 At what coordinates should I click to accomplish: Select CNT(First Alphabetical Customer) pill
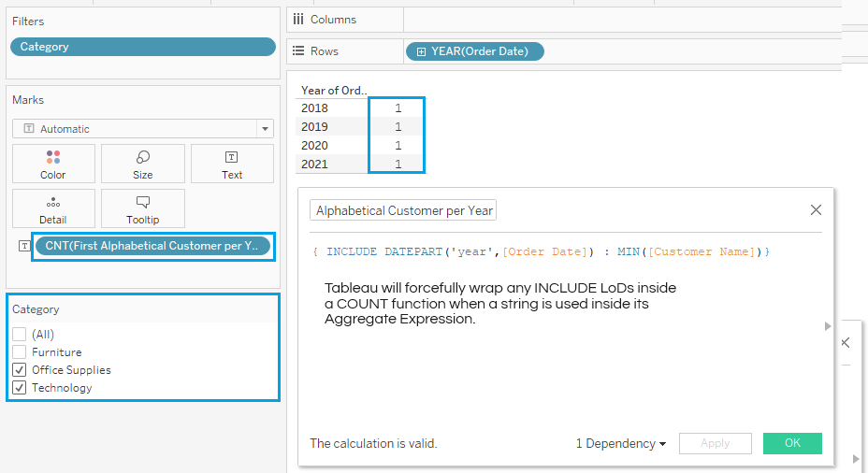152,246
